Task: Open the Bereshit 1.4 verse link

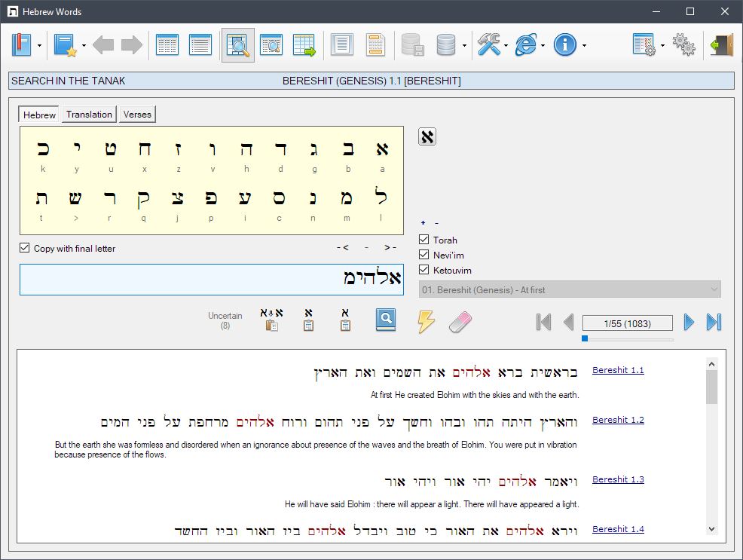Action: pos(618,529)
